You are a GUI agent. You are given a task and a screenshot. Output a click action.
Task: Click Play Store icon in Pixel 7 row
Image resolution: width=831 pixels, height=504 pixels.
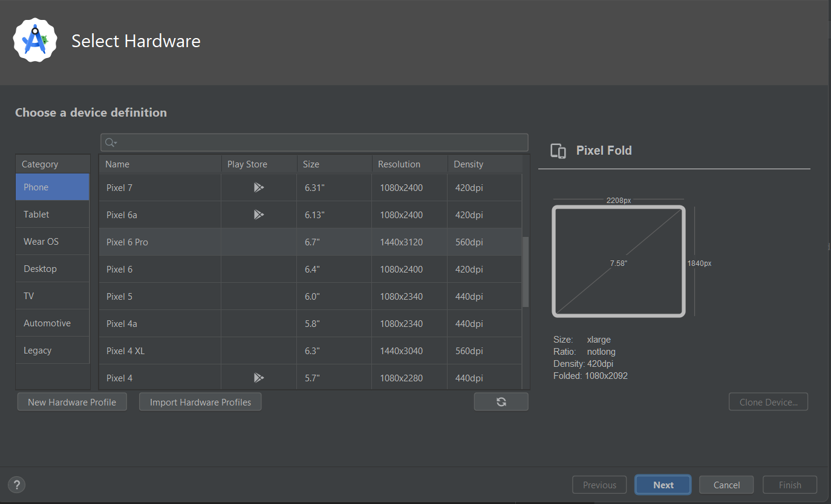(259, 187)
